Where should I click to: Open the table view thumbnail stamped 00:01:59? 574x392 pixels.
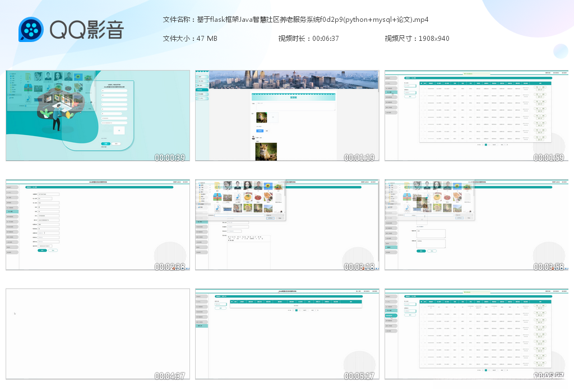pos(476,115)
